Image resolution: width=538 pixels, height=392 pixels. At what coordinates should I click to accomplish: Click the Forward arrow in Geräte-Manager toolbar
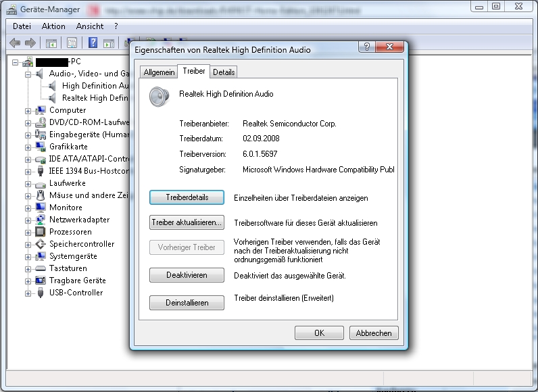(30, 43)
